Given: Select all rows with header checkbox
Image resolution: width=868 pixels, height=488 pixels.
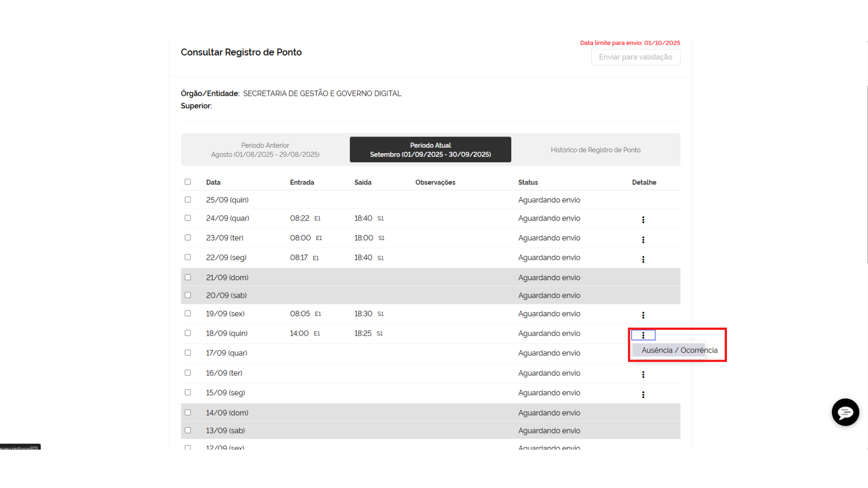Looking at the screenshot, I should (x=188, y=182).
